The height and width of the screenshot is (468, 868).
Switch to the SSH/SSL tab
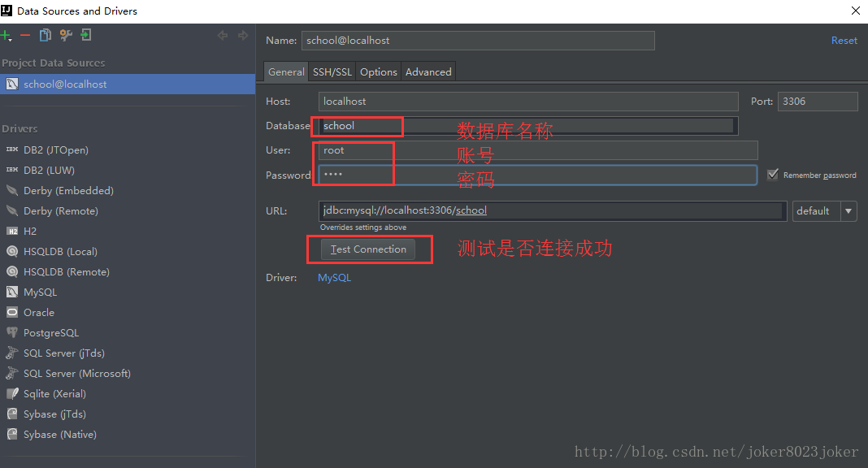coord(332,72)
